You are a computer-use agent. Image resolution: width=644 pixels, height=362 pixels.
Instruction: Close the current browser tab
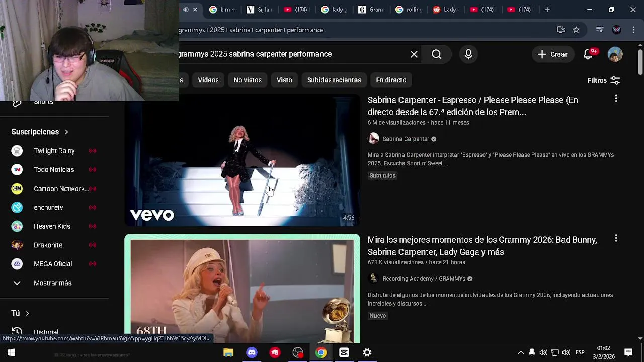pyautogui.click(x=195, y=10)
